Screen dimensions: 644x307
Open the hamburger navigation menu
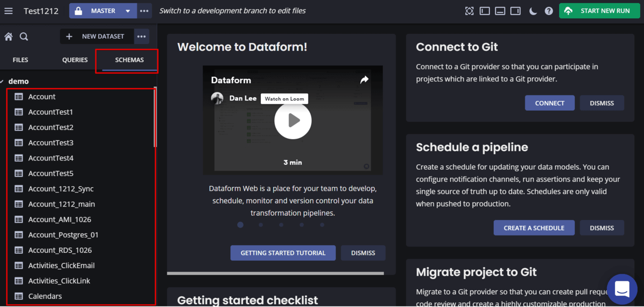click(9, 11)
